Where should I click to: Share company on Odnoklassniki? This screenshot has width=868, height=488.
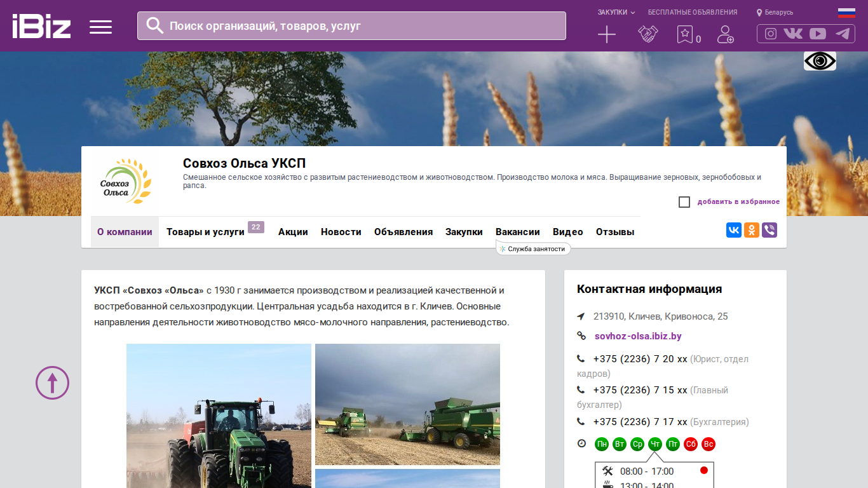coord(752,230)
